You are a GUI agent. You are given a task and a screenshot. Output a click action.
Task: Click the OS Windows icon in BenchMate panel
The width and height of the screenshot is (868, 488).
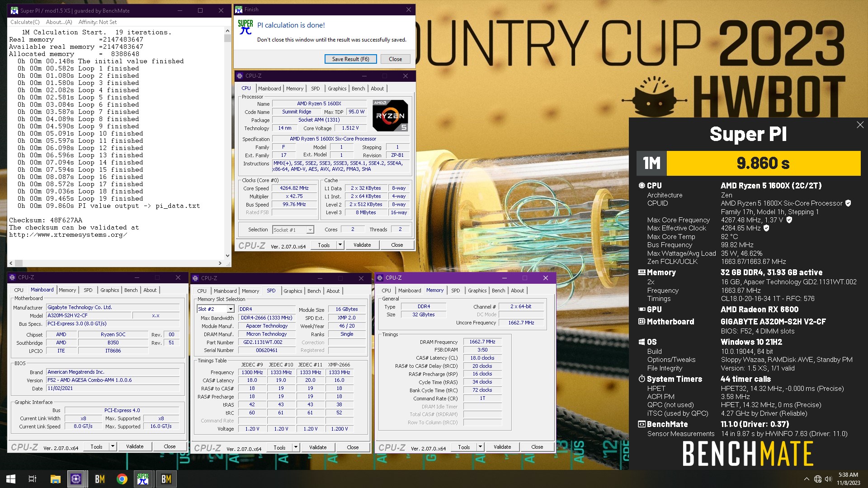642,342
